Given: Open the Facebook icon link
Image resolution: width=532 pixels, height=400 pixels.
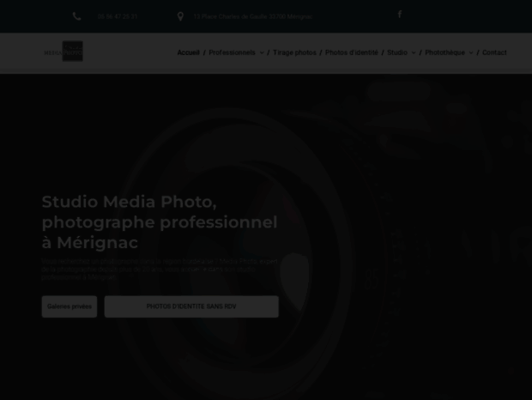Looking at the screenshot, I should (400, 14).
